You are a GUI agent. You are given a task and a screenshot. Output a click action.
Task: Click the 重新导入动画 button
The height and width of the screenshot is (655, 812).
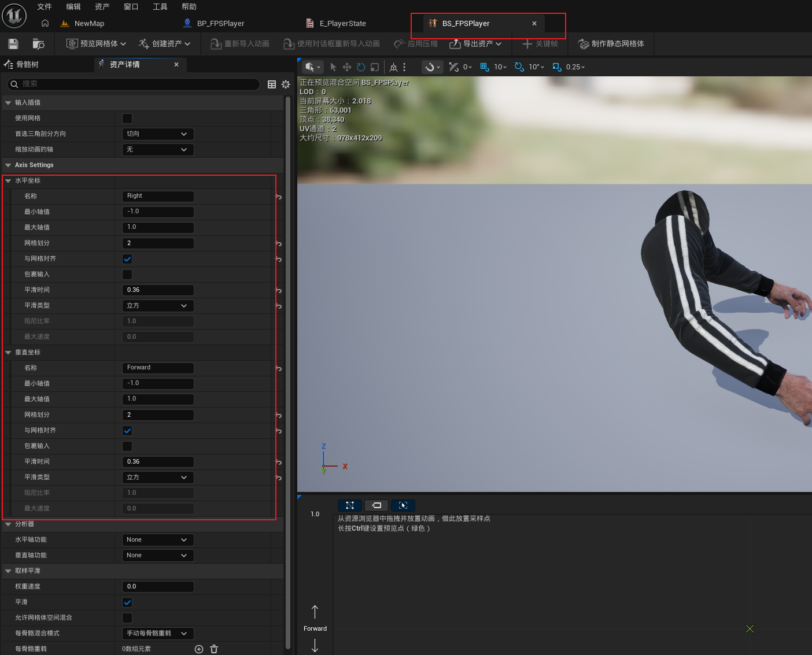click(x=240, y=44)
